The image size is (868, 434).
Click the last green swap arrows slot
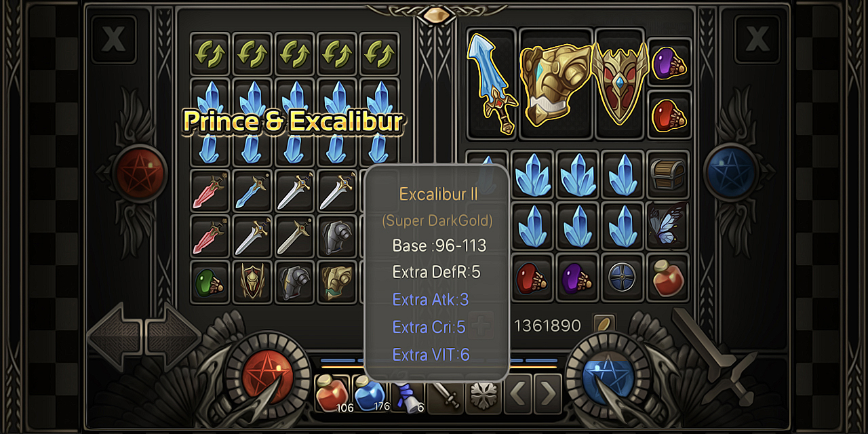click(379, 54)
